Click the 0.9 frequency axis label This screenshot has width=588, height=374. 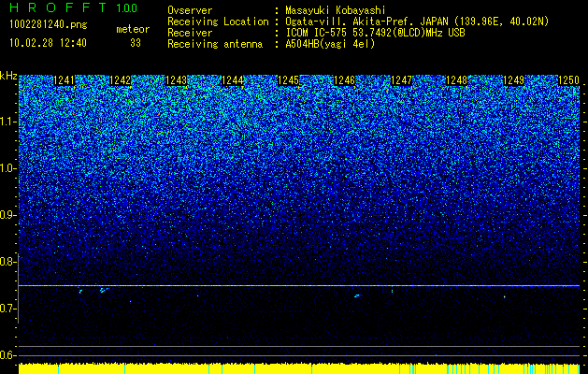point(8,215)
